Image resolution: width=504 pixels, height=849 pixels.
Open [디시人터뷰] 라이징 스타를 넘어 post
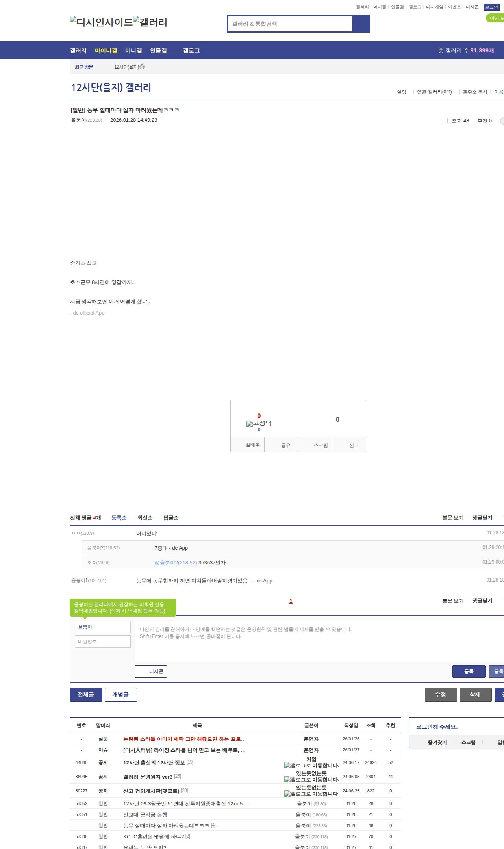coord(184,750)
